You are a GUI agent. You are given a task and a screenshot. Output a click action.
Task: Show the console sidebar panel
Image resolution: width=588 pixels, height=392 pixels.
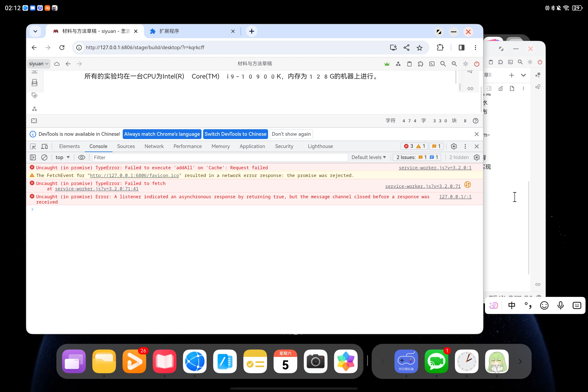point(33,157)
